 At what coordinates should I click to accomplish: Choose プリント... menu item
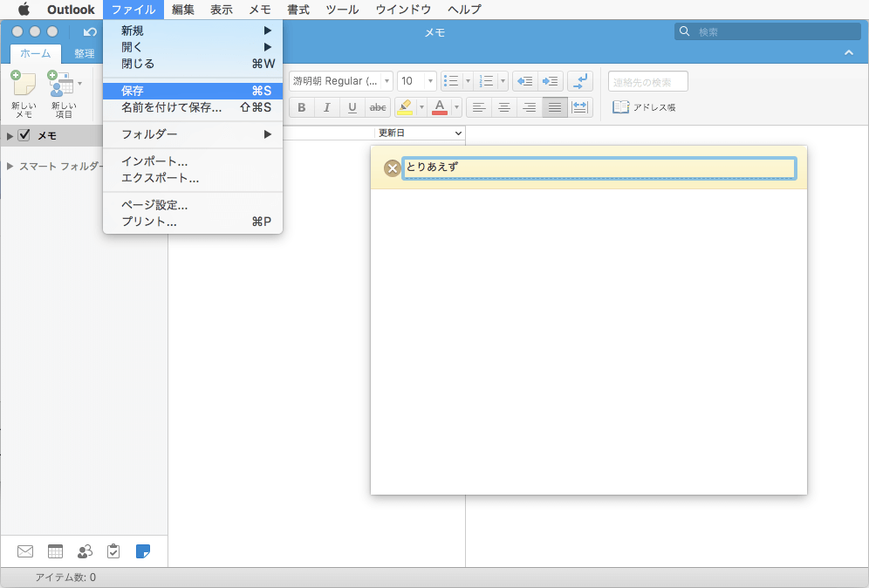tap(193, 222)
